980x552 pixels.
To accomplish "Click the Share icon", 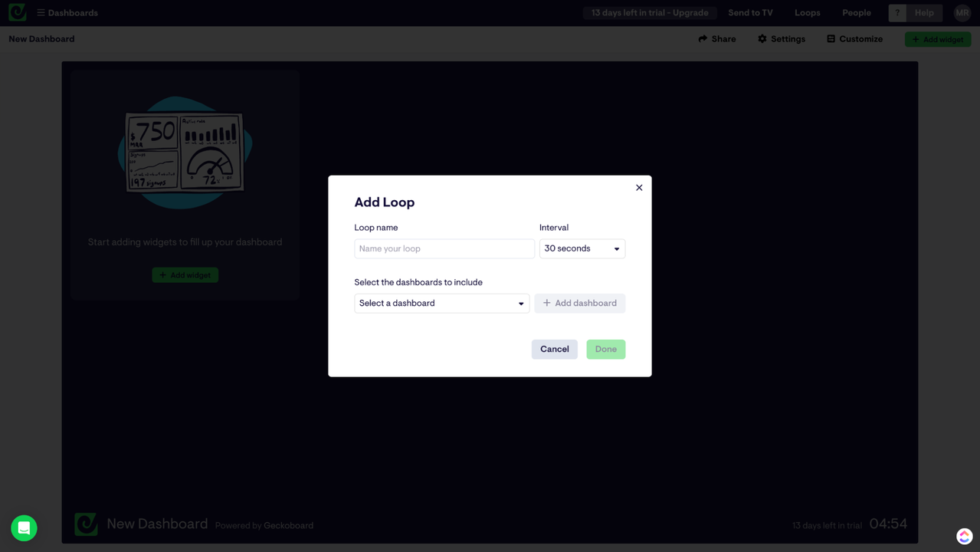I will point(702,38).
